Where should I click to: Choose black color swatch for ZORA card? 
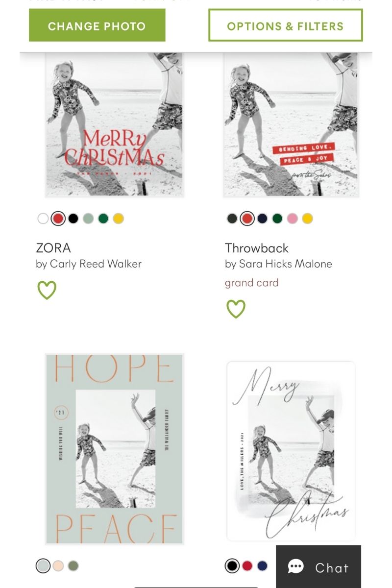(73, 219)
